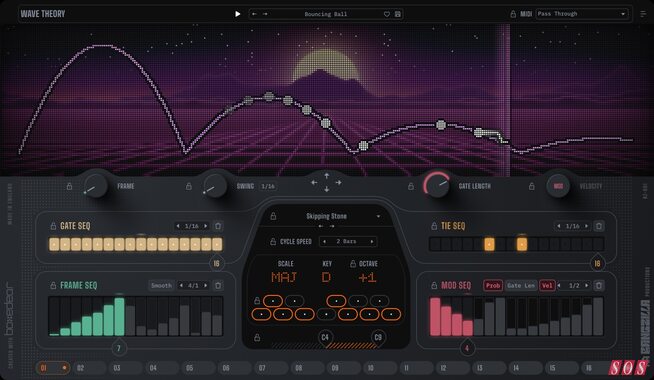Select the Vel tab in Mod Seq
This screenshot has width=654, height=380.
tap(547, 286)
